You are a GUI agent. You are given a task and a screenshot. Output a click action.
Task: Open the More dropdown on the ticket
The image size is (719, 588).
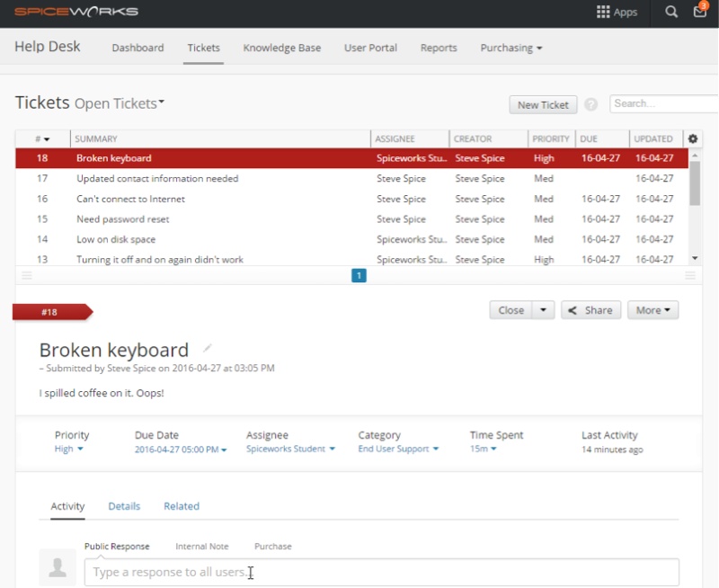652,309
